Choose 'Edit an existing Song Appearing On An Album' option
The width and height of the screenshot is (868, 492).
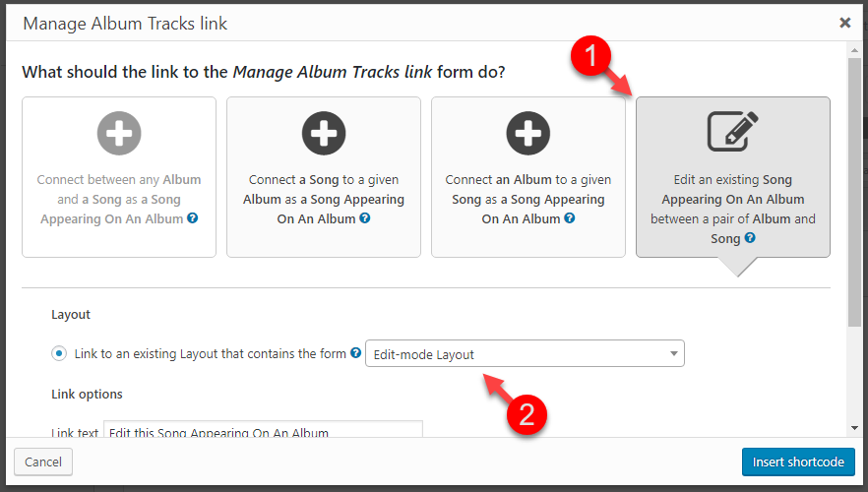point(733,177)
